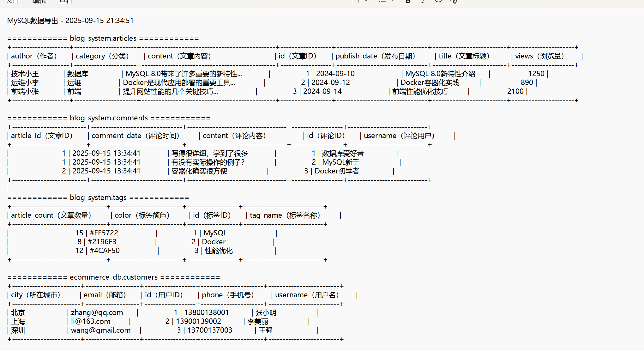
Task: Click the author cell '技术小王'
Action: pyautogui.click(x=25, y=74)
